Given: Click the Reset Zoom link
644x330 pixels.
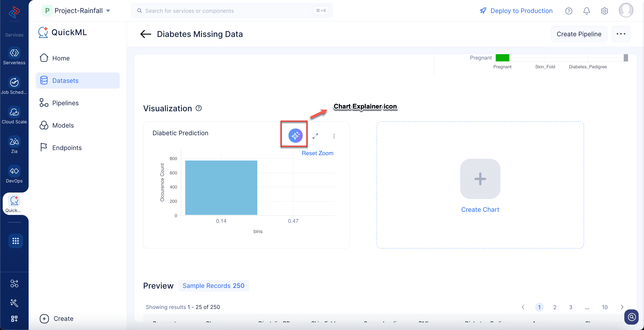Looking at the screenshot, I should pos(317,153).
